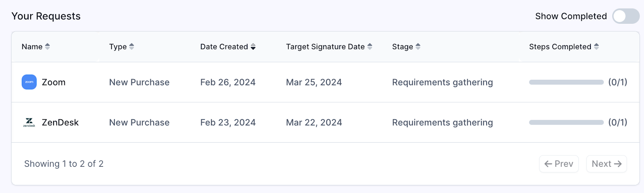The image size is (644, 193).
Task: Select Zoom's Requirements gathering stage cell
Action: pos(442,82)
